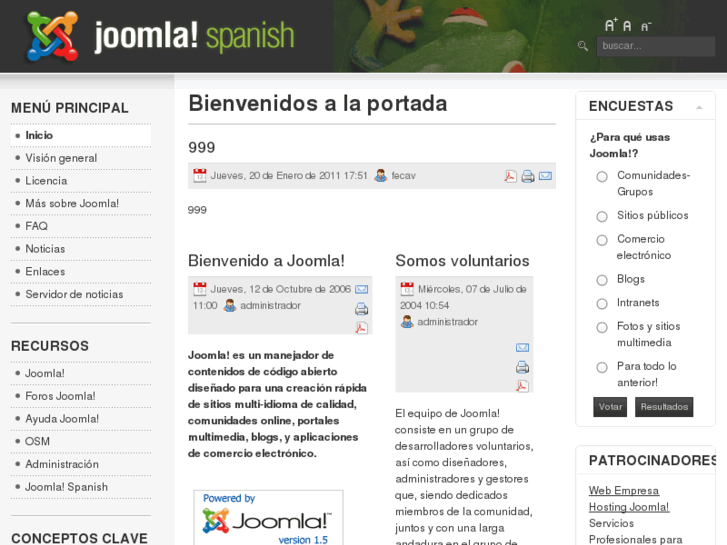Click calendar icon beside Jueves, 20 de Enero
Viewport: 727px width, 545px height.
pos(199,175)
